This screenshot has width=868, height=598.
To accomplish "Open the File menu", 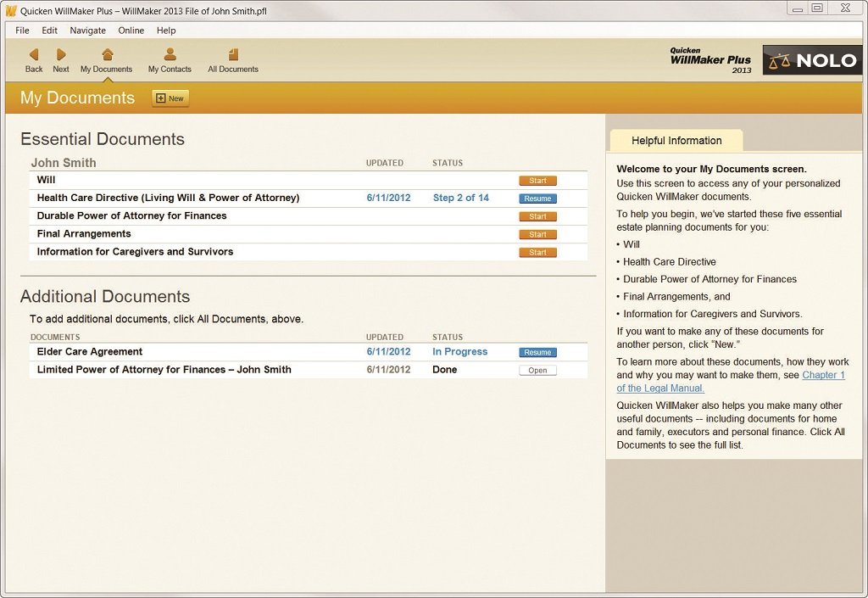I will [22, 31].
